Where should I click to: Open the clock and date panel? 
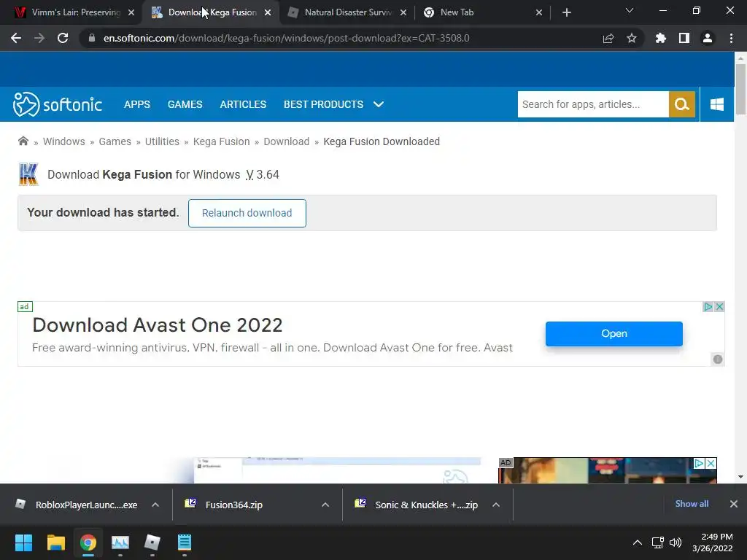(713, 542)
